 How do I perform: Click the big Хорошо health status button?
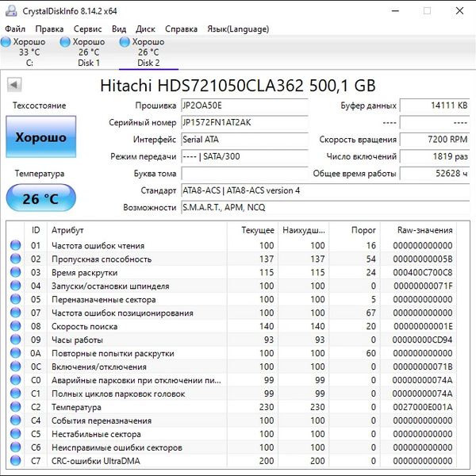41,136
